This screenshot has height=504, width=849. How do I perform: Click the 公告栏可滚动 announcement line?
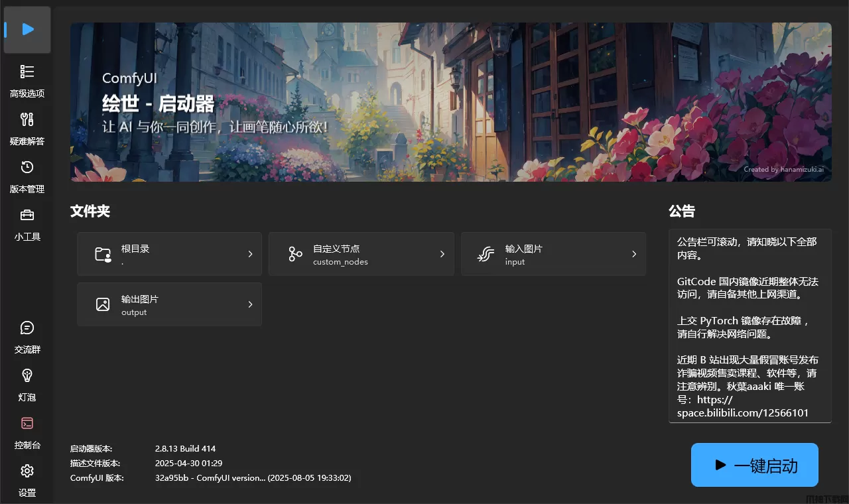pyautogui.click(x=747, y=249)
